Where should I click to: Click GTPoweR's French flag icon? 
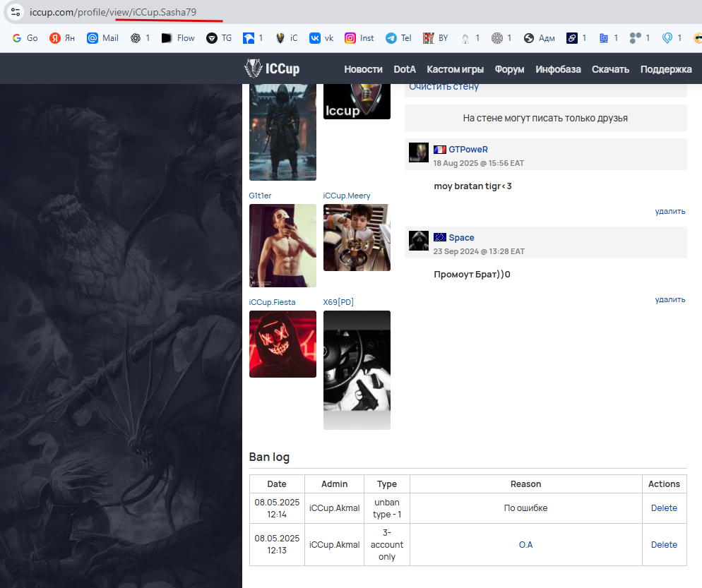440,150
